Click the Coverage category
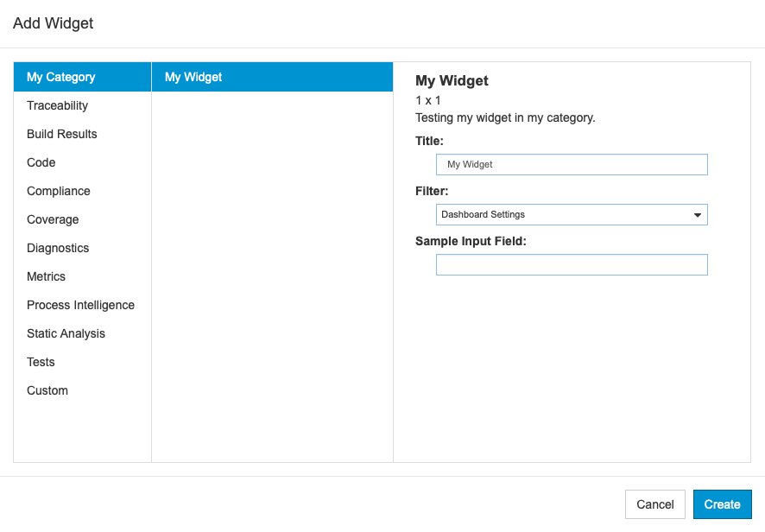The height and width of the screenshot is (532, 765). [82, 219]
